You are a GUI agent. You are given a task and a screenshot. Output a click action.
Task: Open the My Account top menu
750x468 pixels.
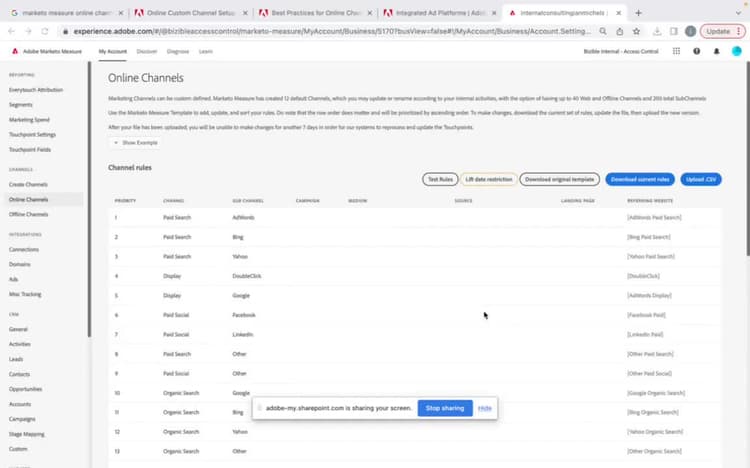[x=113, y=51]
